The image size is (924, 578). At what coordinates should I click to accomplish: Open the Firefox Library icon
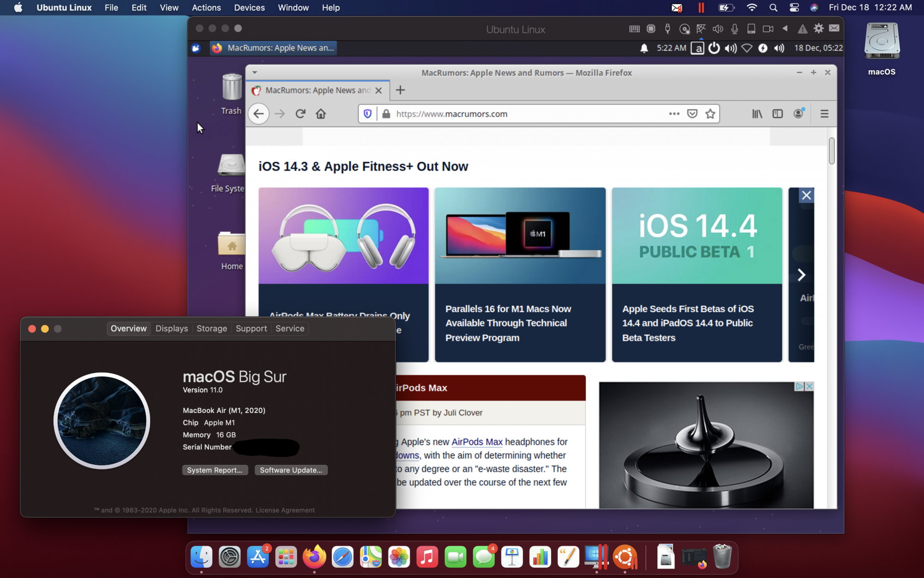tap(757, 114)
